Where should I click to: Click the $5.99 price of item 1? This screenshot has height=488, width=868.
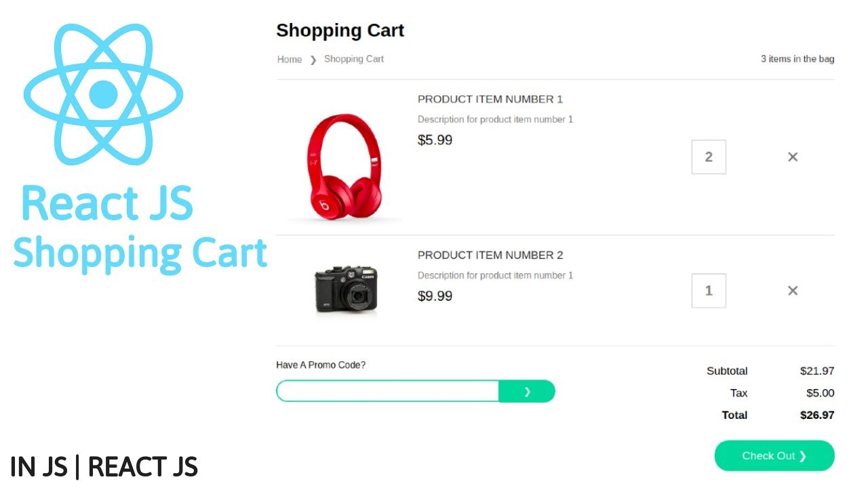point(435,140)
